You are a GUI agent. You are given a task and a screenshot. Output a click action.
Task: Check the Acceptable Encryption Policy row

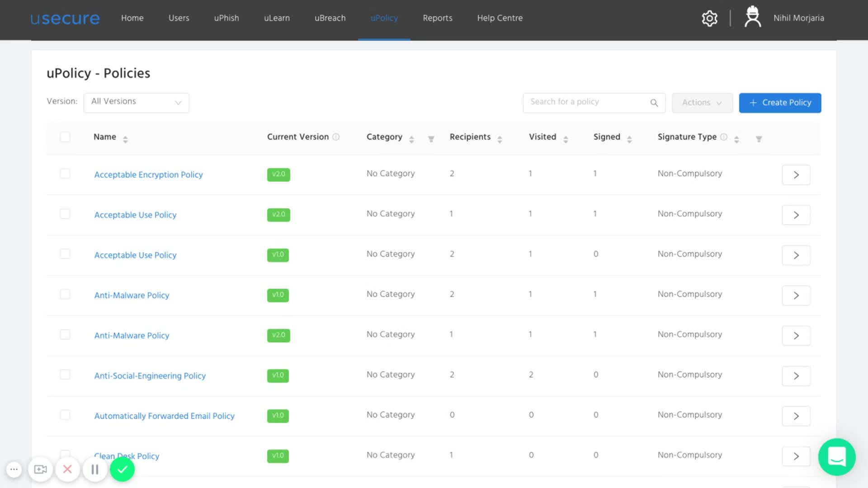tap(65, 174)
